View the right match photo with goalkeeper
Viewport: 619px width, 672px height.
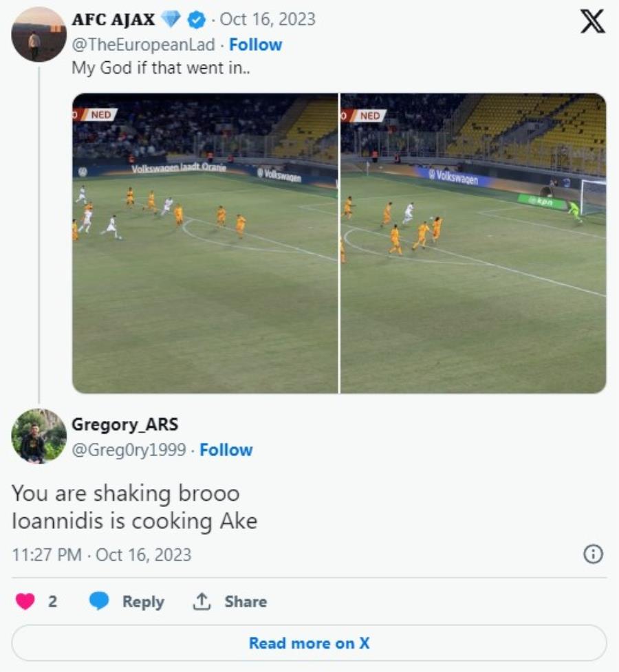474,243
